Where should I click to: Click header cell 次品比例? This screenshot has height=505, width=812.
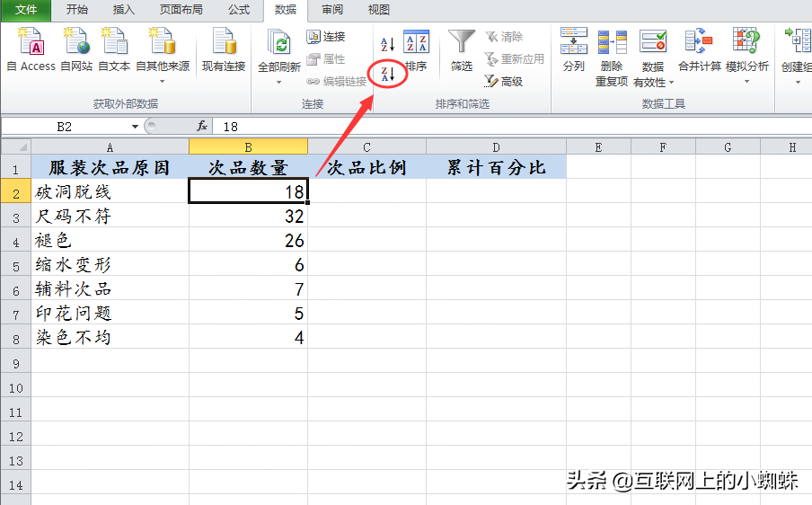click(366, 167)
